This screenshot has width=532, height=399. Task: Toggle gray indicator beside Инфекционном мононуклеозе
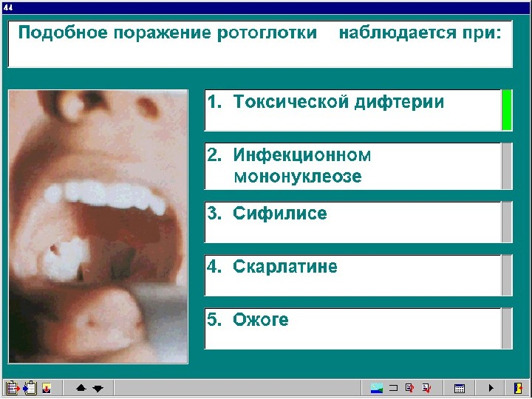[507, 166]
